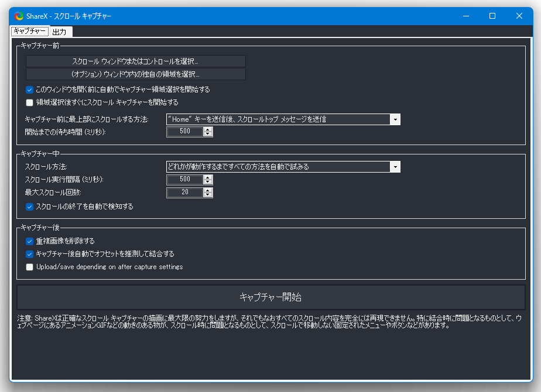This screenshot has height=392, width=541.
Task: Toggle スクロールの終了を自動で検知する checkbox
Action: click(30, 207)
